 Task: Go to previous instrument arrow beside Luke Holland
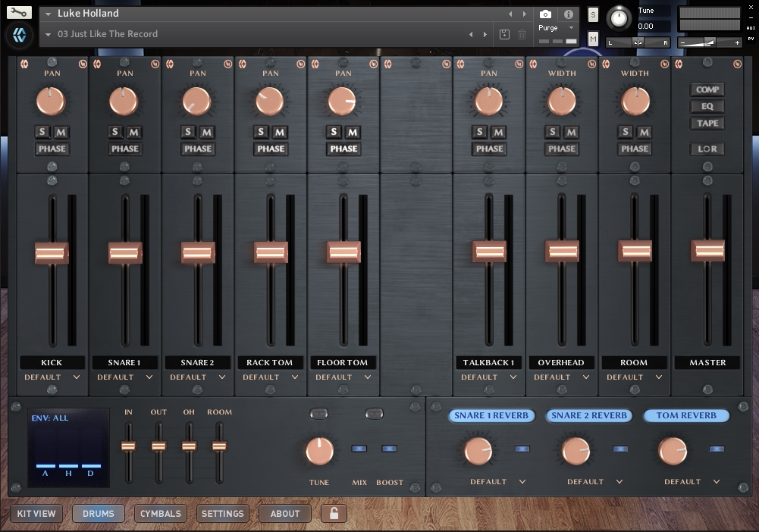[510, 14]
